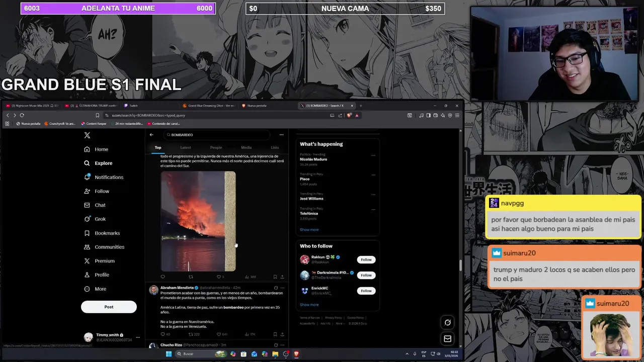Open the Follow section in sidebar

click(97, 191)
